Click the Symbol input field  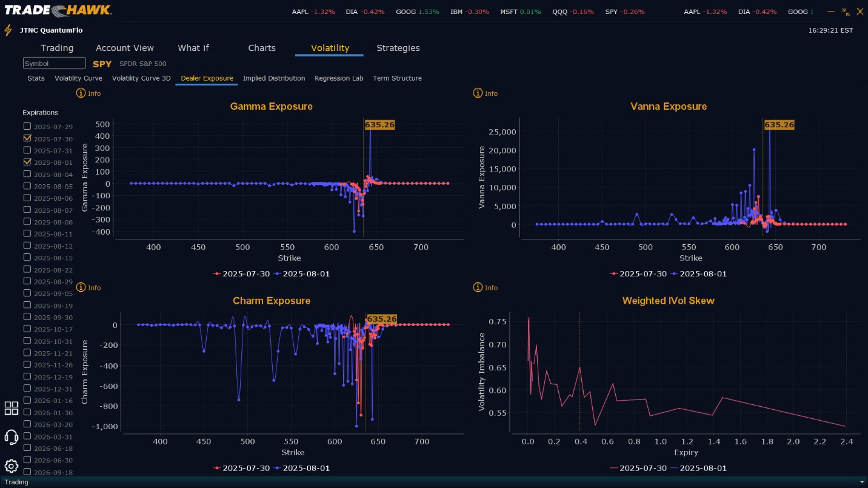(x=55, y=63)
